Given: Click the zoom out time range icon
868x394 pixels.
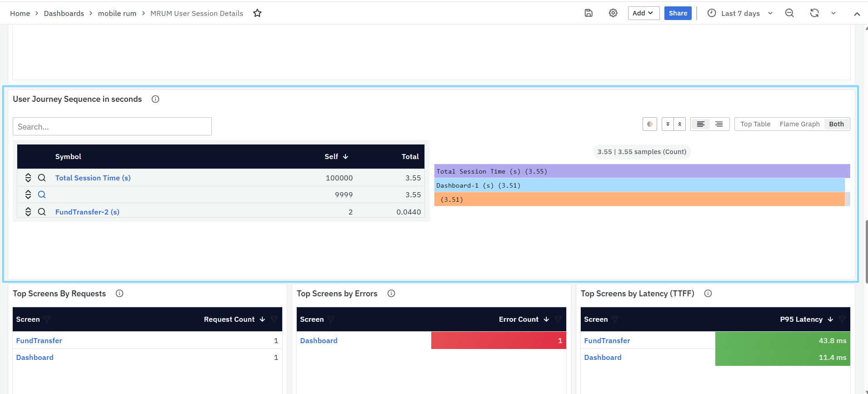Looking at the screenshot, I should pos(789,13).
